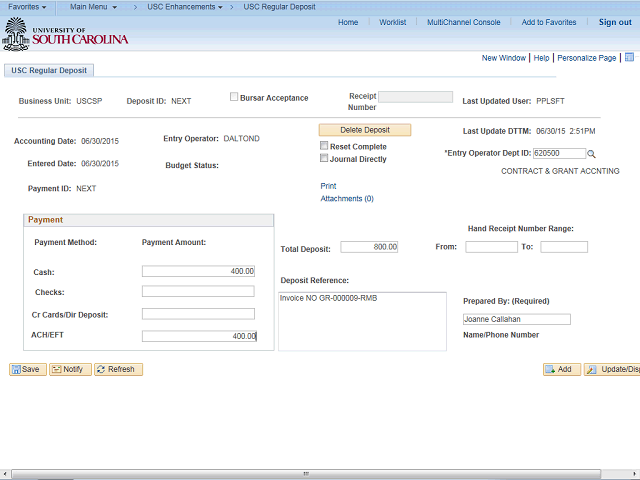640x480 pixels.
Task: Open the Help link
Action: point(541,58)
